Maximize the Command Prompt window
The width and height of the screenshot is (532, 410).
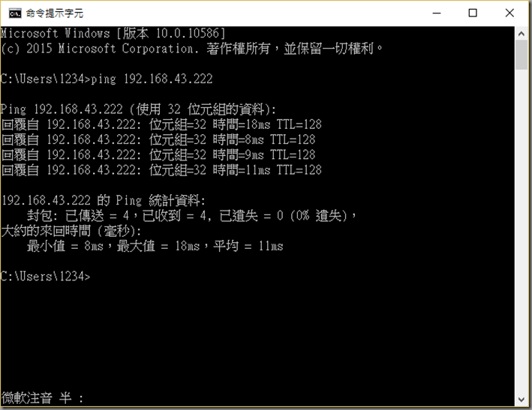(x=473, y=13)
